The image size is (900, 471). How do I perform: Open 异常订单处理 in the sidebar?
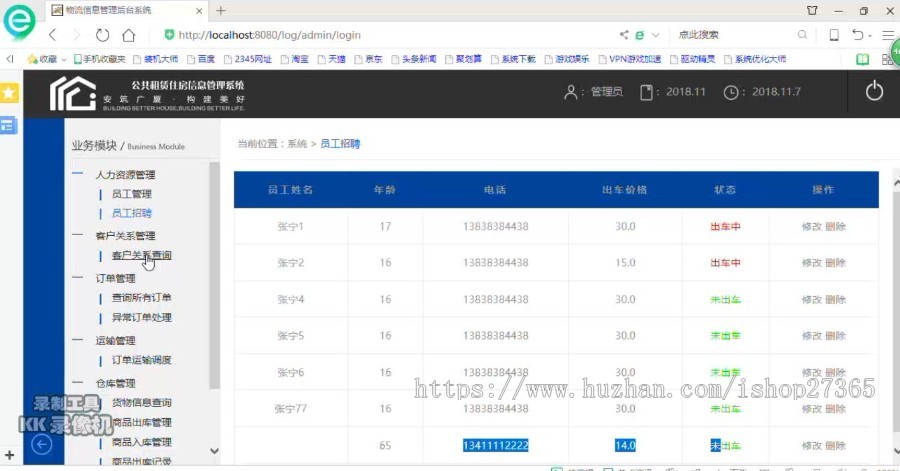[x=141, y=317]
